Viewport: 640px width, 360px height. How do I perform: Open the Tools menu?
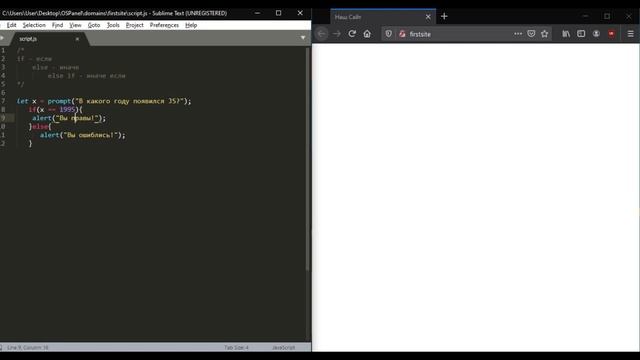[113, 25]
